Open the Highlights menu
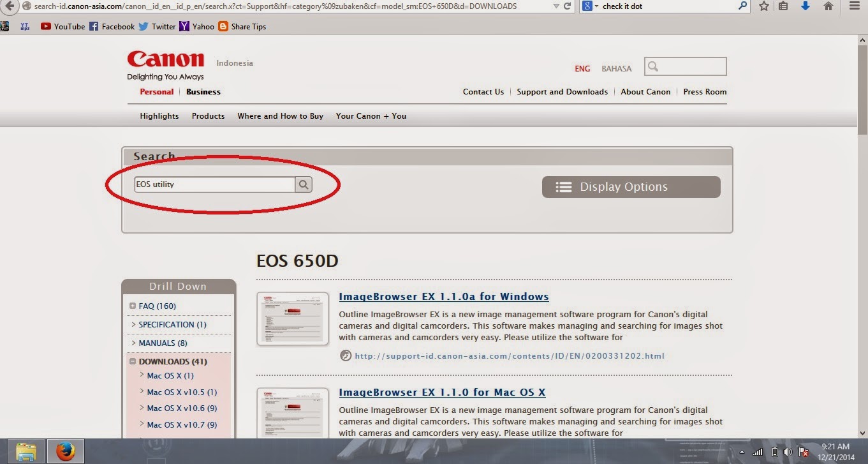 [x=159, y=116]
